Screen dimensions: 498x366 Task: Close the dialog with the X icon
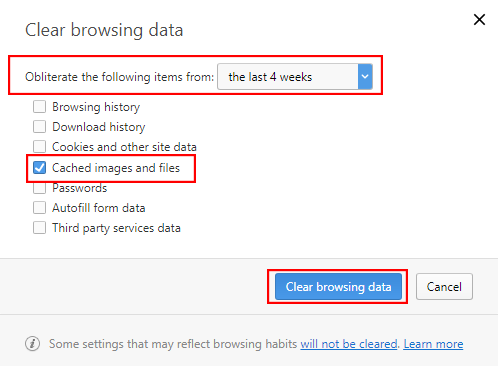point(479,20)
